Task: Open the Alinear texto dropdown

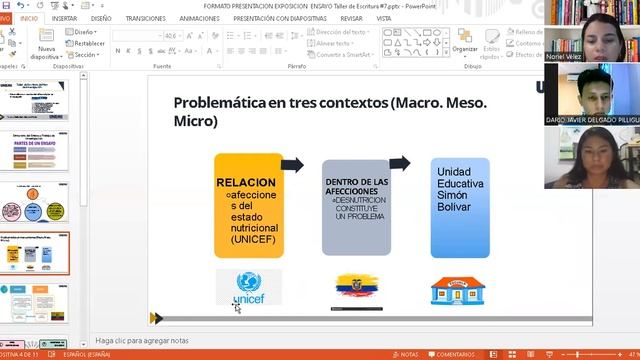Action: point(331,43)
